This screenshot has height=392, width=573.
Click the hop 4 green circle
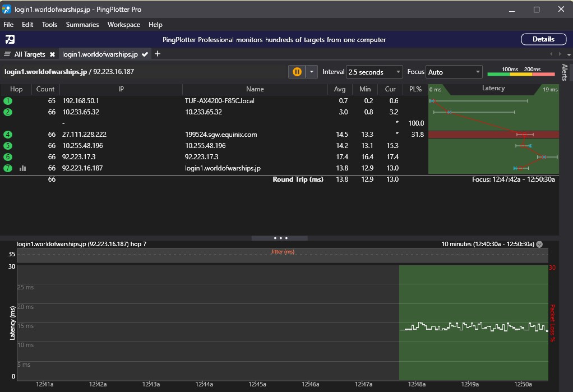pos(8,135)
